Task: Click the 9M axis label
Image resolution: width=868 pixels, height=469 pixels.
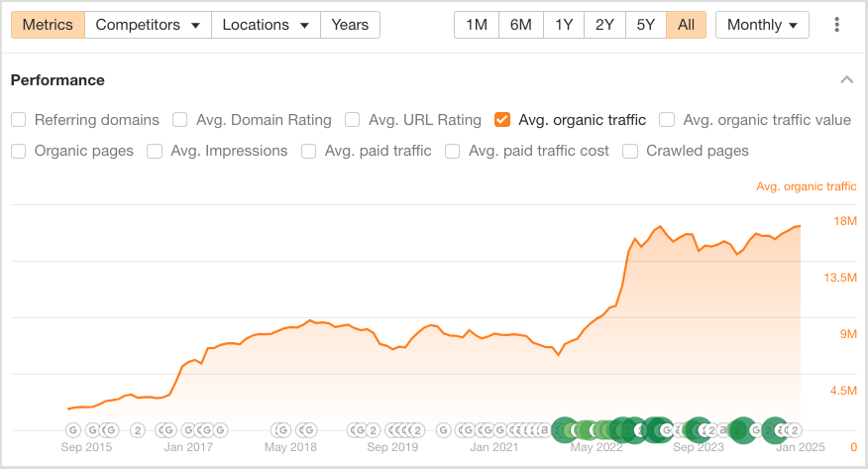Action: coord(848,334)
